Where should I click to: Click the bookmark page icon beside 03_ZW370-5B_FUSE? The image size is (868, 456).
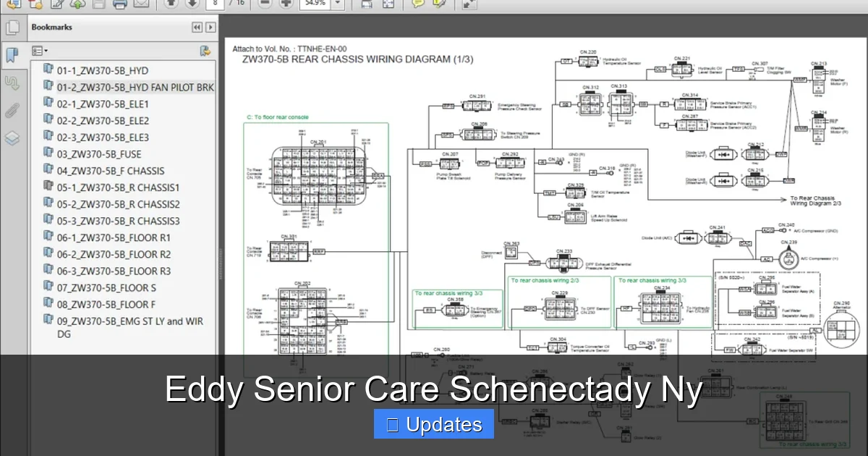[48, 153]
